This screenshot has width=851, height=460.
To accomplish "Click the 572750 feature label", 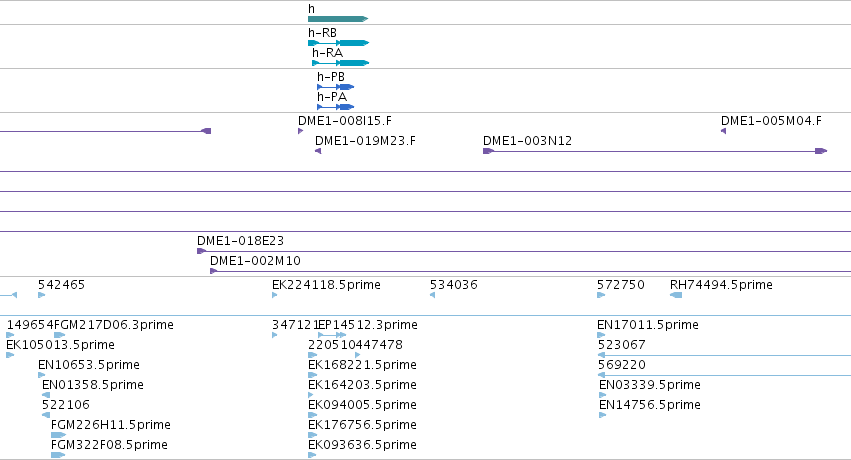I will (x=621, y=284).
